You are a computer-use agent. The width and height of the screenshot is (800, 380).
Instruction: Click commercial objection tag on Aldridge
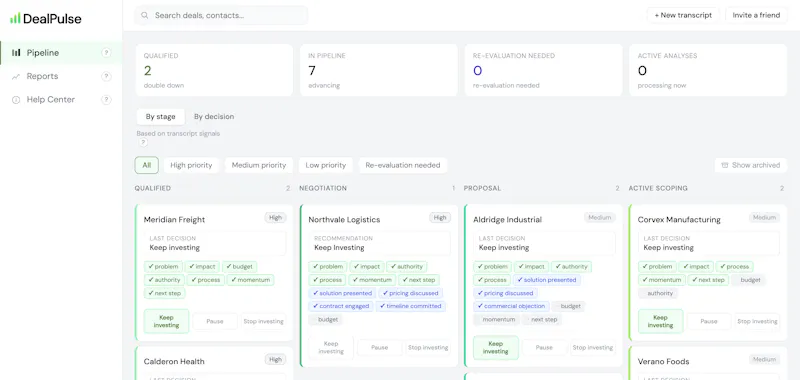(512, 307)
